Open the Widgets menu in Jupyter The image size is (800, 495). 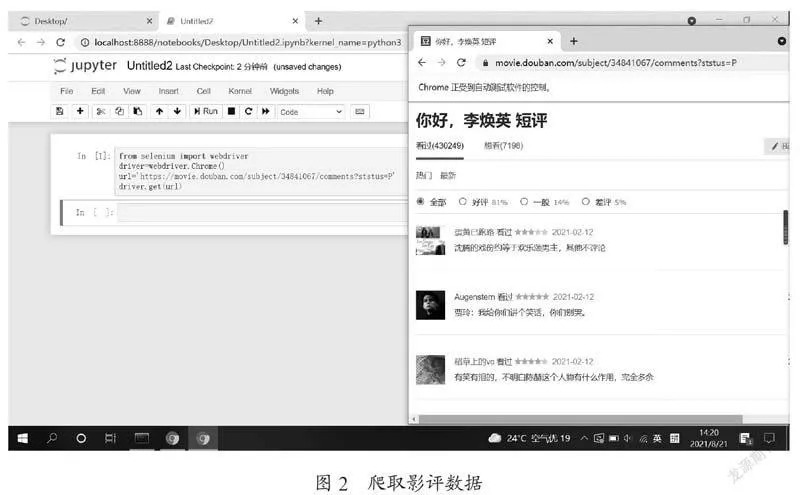tap(284, 91)
